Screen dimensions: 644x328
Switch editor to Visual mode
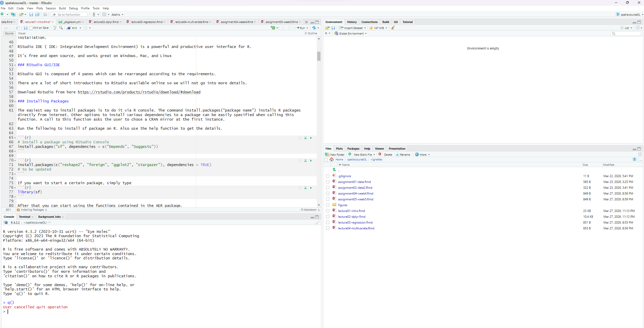(x=22, y=33)
